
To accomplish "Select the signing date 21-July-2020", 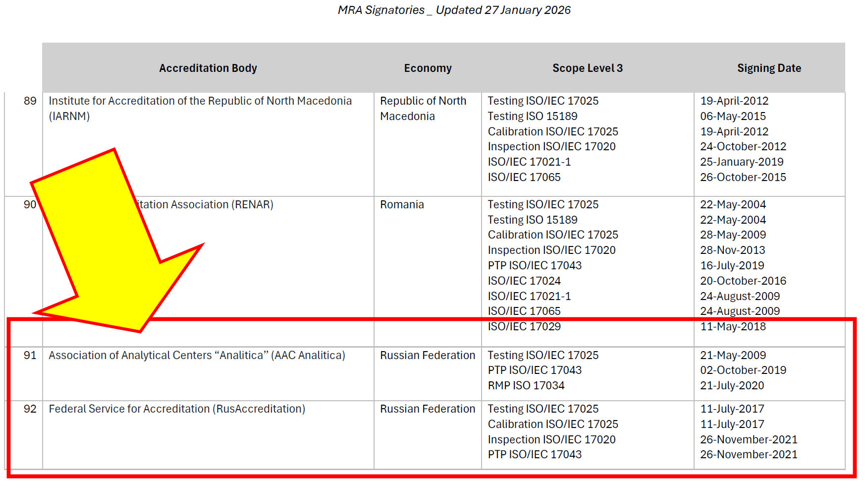I will pos(732,385).
